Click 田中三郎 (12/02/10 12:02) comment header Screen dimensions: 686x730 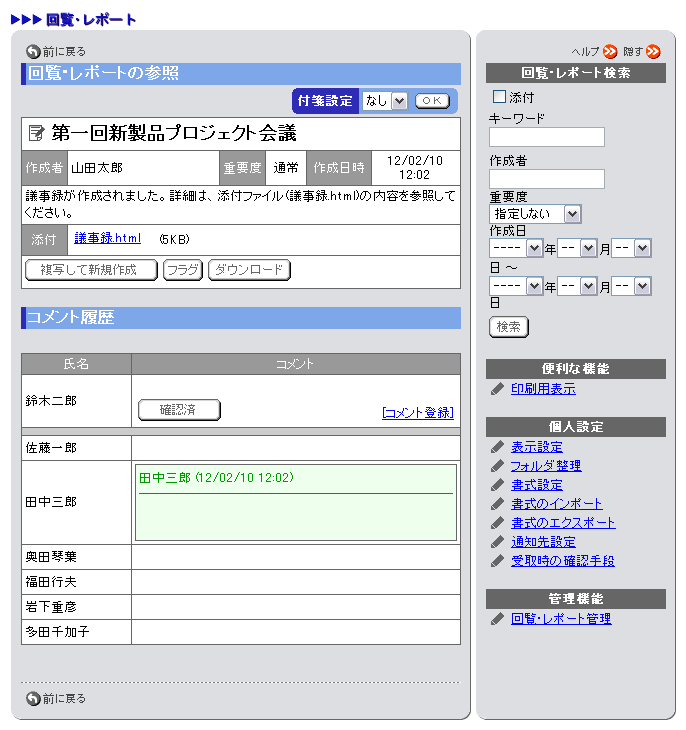click(217, 478)
